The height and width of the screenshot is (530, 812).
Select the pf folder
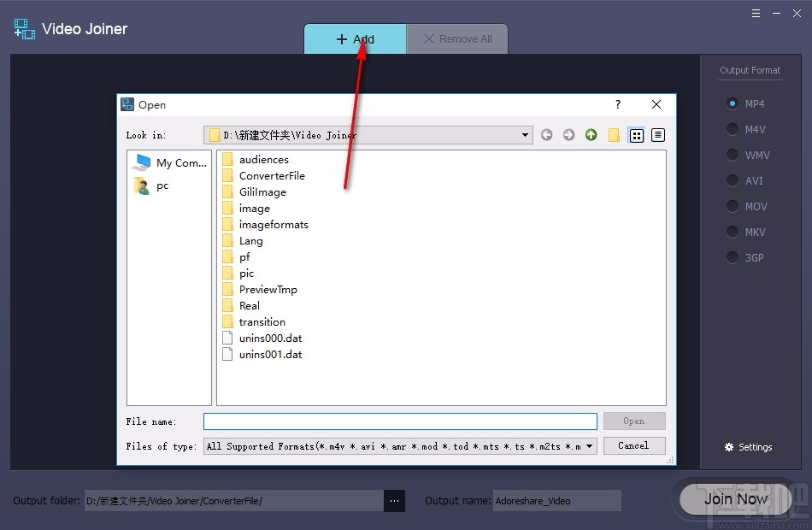click(236, 257)
